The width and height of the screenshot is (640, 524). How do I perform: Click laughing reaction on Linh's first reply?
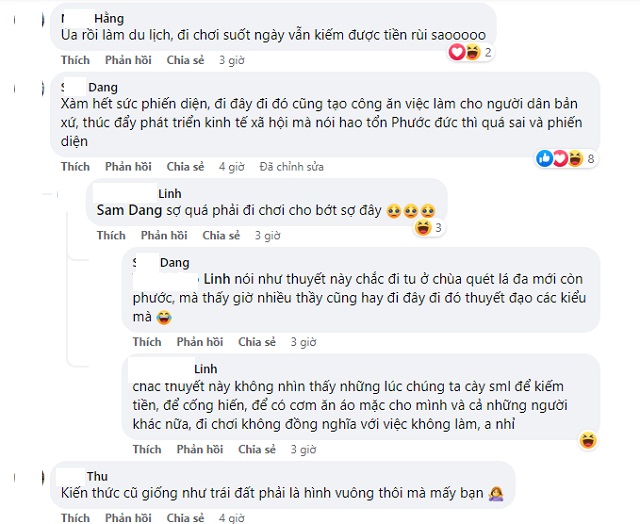(x=423, y=229)
